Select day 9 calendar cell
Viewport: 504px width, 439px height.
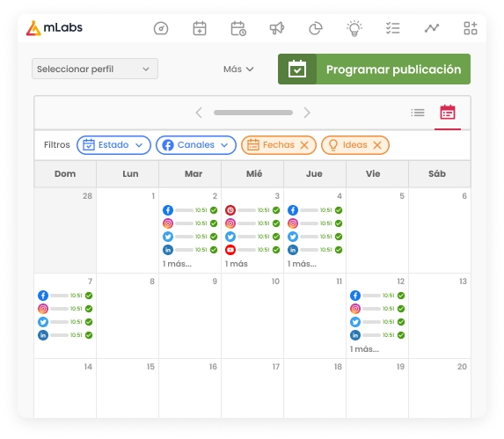coord(190,316)
